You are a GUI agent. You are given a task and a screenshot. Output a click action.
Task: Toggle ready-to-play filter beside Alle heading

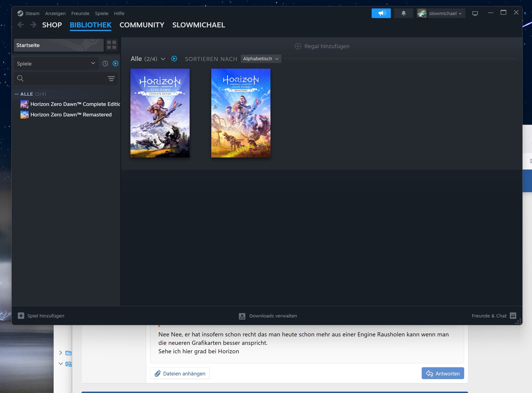tap(174, 58)
